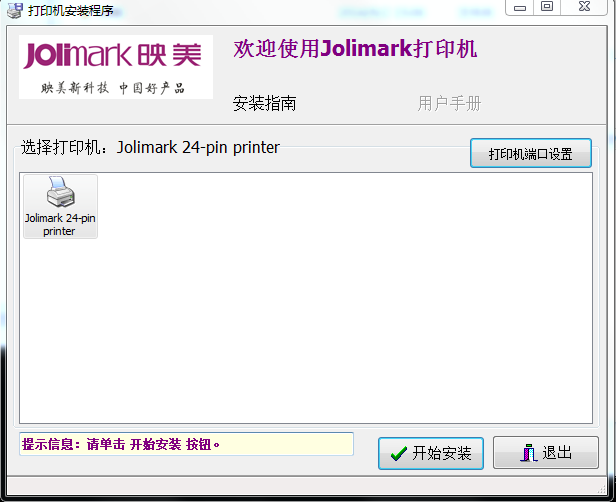Open the 安装指南 installation guide
616x502 pixels.
(x=264, y=103)
